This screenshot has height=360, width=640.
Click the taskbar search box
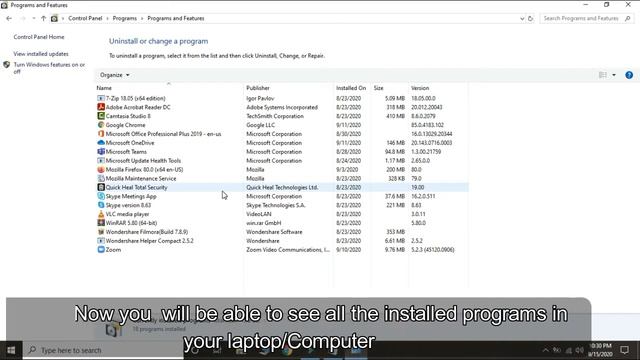pyautogui.click(x=103, y=350)
